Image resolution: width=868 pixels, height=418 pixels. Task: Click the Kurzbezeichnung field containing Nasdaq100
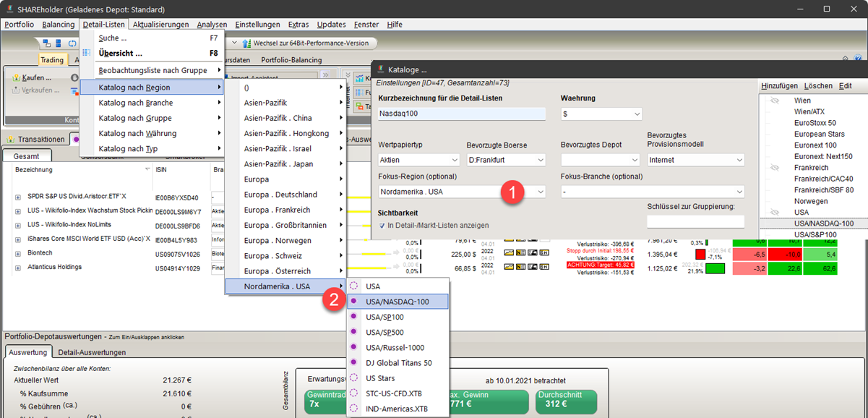pos(461,114)
